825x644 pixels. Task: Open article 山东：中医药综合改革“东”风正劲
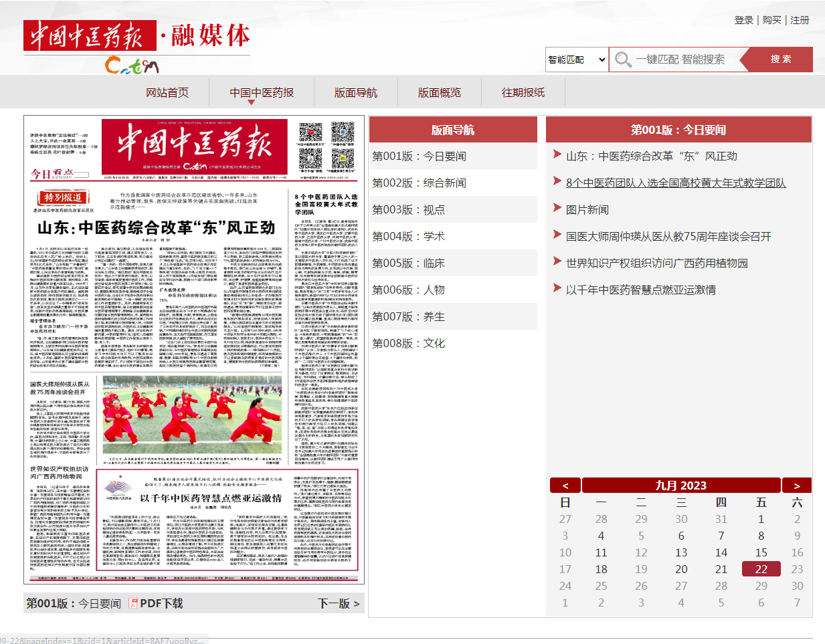[652, 156]
